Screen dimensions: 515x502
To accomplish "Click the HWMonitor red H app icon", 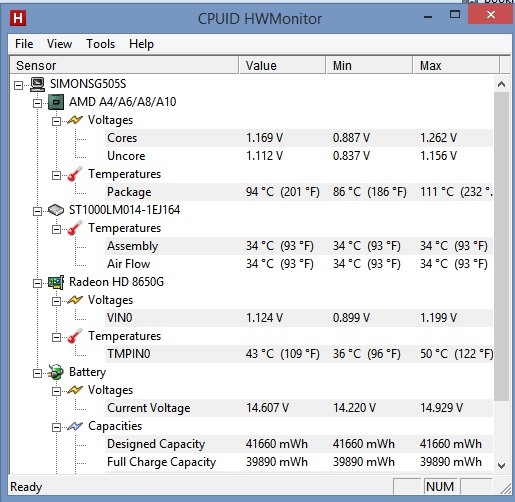I will 18,18.
